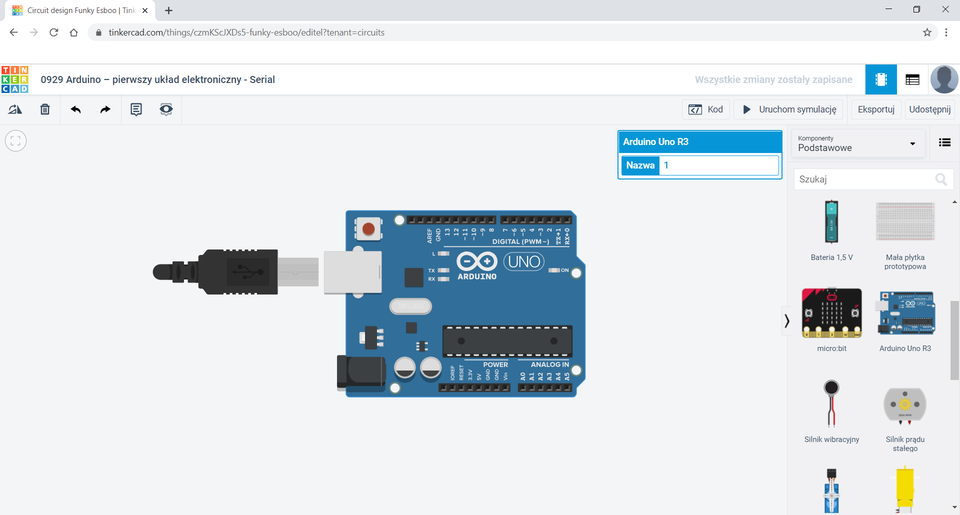Rotate the selected component
960x515 pixels.
pos(15,110)
